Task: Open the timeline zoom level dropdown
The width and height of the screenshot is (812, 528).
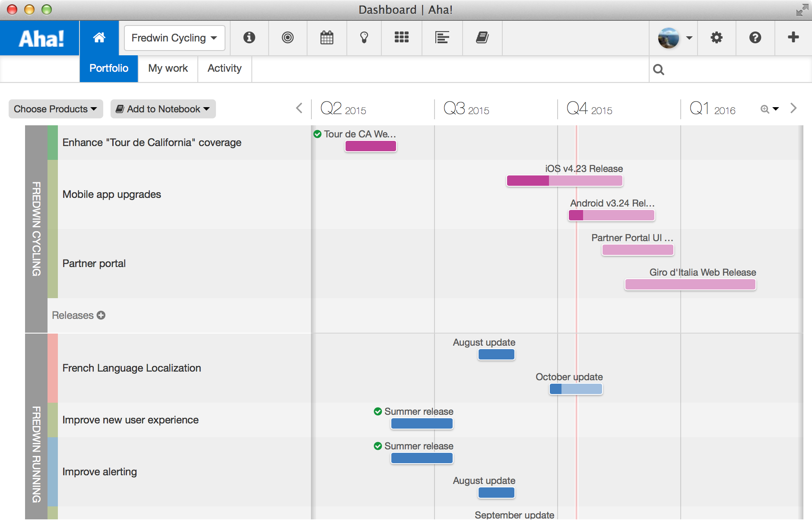Action: coord(770,109)
